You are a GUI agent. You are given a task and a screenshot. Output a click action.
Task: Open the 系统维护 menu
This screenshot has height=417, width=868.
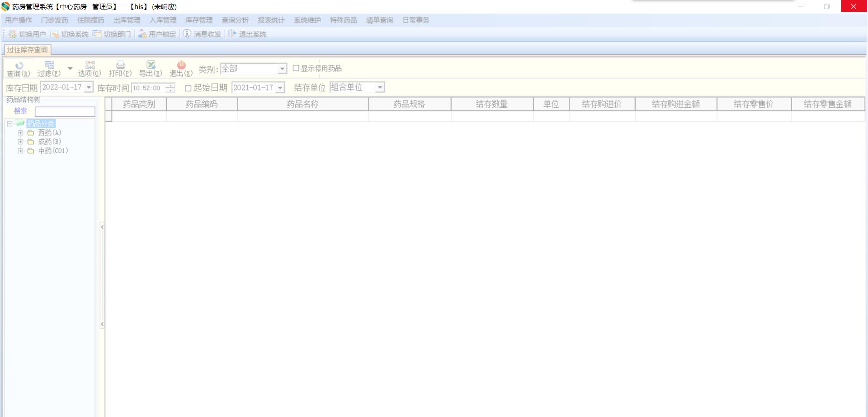click(307, 20)
